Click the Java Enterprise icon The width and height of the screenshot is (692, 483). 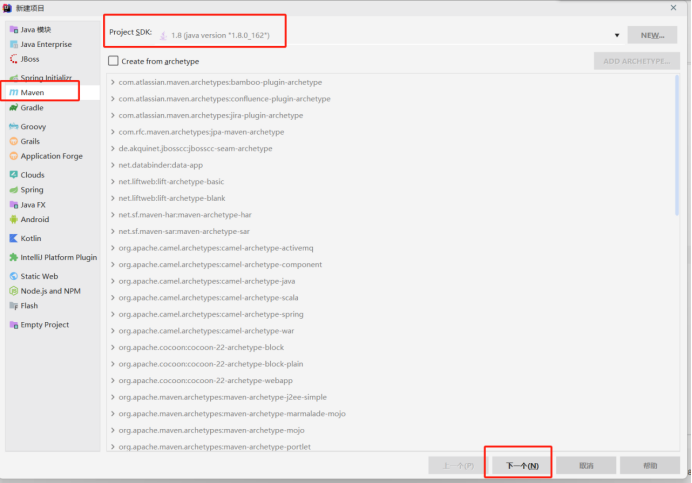click(14, 44)
